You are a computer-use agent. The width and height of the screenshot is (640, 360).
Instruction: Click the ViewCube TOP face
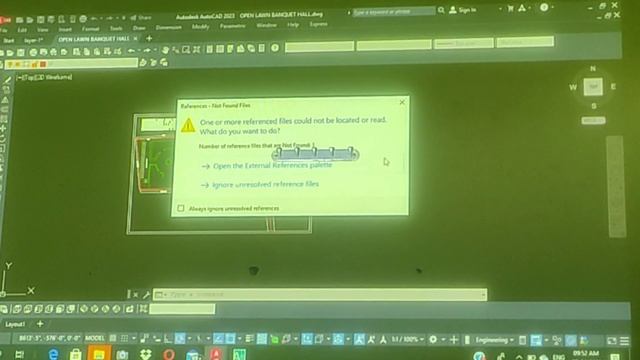pos(593,87)
